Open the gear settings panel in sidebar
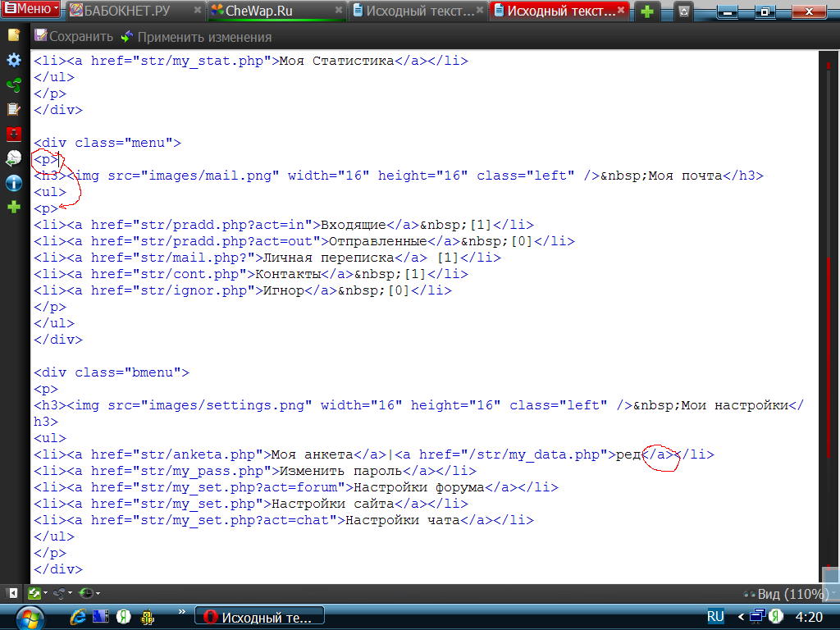Viewport: 840px width, 630px height. tap(14, 60)
